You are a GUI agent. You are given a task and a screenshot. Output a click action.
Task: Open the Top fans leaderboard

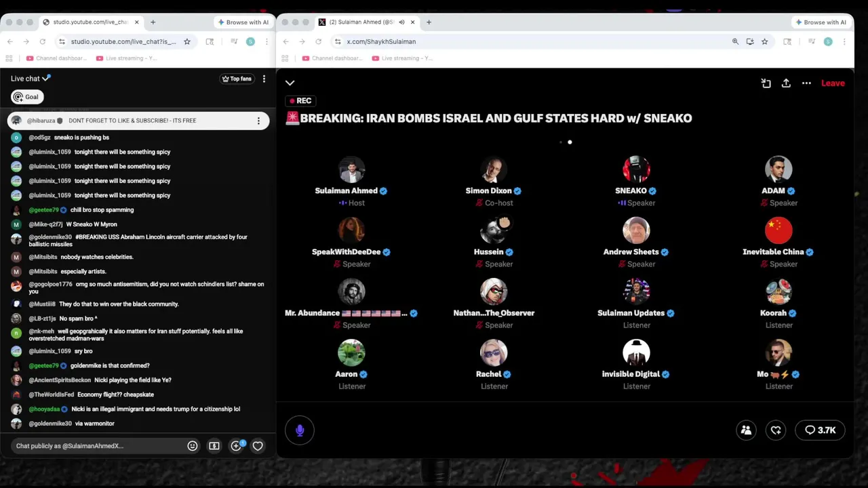click(237, 79)
